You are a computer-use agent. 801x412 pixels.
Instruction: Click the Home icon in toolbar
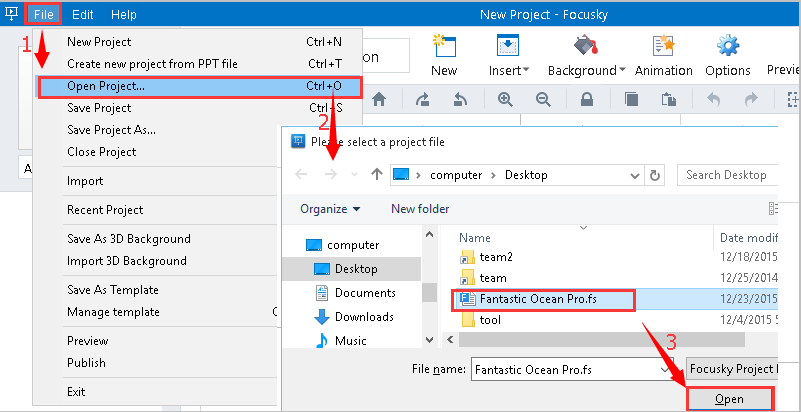point(379,100)
